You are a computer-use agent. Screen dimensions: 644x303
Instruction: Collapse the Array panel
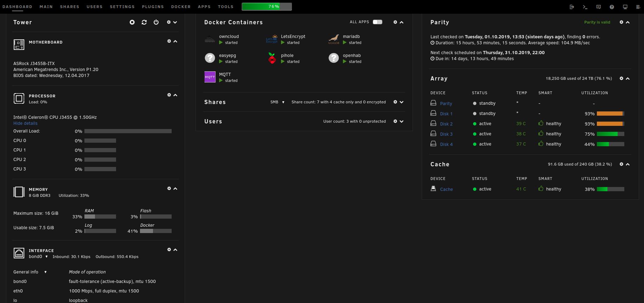pyautogui.click(x=628, y=78)
